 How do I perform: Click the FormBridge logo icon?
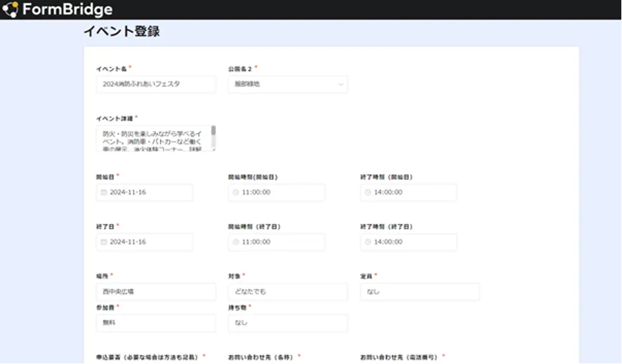(10, 10)
